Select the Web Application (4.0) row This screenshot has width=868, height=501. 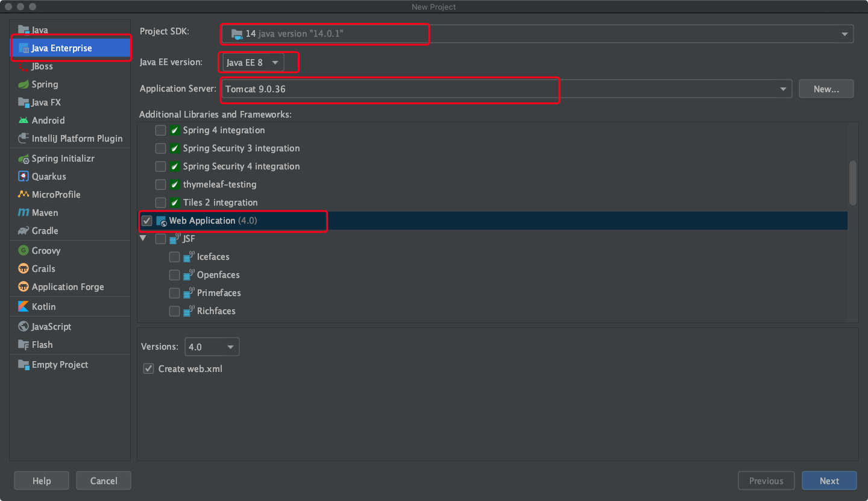point(492,221)
